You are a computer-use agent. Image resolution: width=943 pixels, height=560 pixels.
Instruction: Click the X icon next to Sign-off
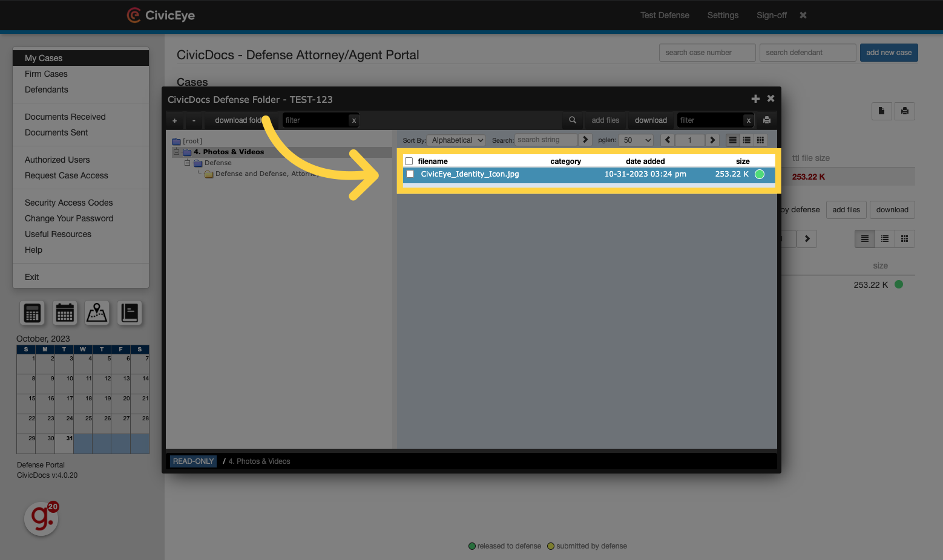tap(803, 15)
